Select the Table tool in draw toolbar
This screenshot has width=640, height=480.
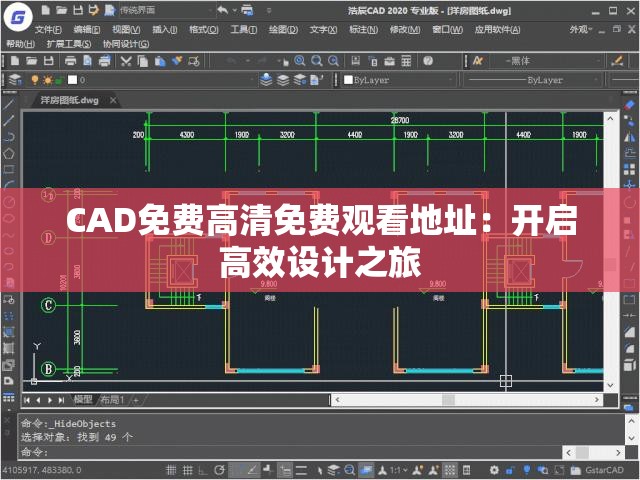9,397
